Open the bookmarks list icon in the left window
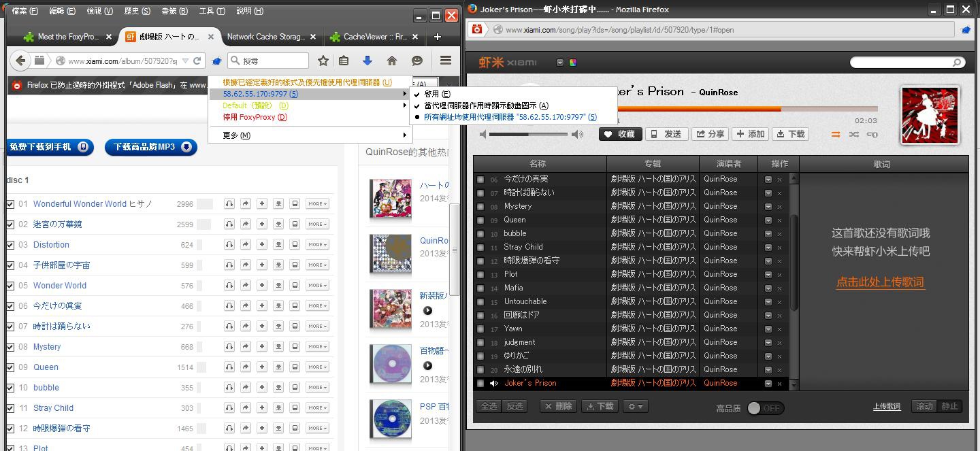 (344, 61)
